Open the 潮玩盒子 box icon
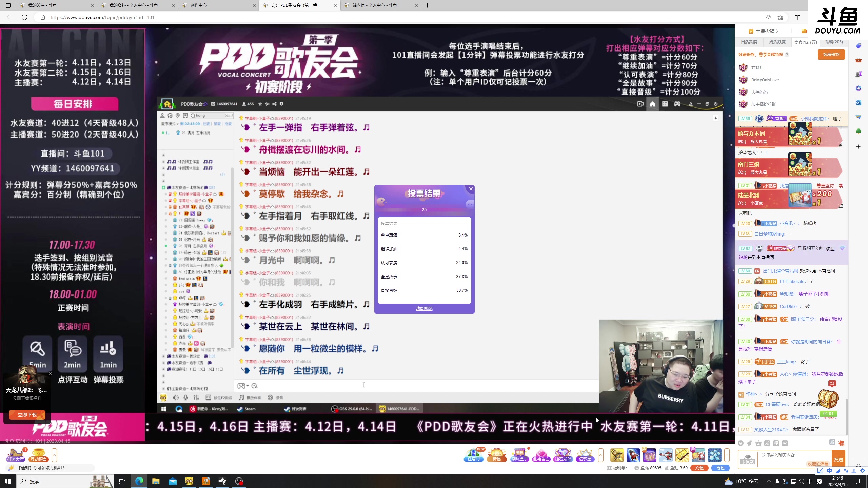This screenshot has height=488, width=868. tap(519, 455)
